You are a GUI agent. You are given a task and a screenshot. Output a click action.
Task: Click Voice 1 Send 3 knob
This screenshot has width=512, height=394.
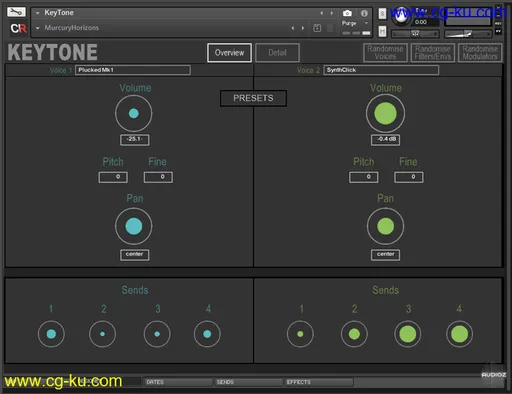157,334
